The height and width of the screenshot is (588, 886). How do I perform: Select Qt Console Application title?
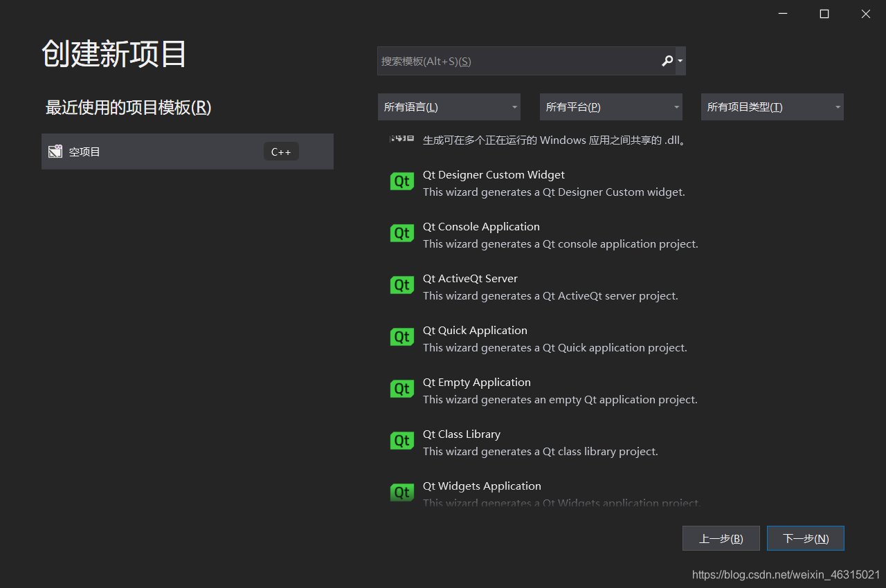click(481, 227)
